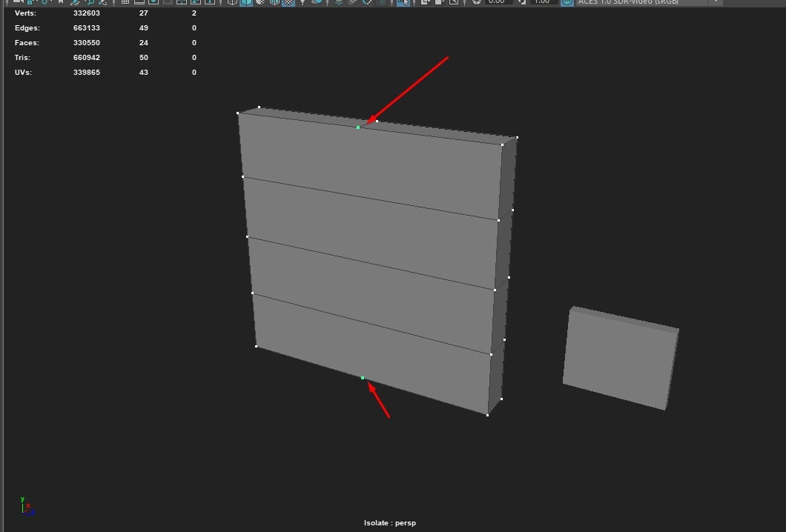Click the UV count 339865

pos(86,72)
